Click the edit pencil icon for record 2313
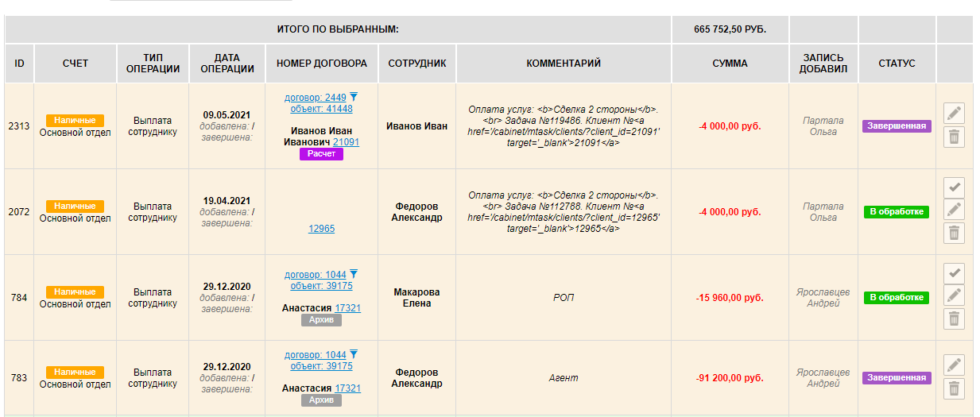 coord(955,114)
